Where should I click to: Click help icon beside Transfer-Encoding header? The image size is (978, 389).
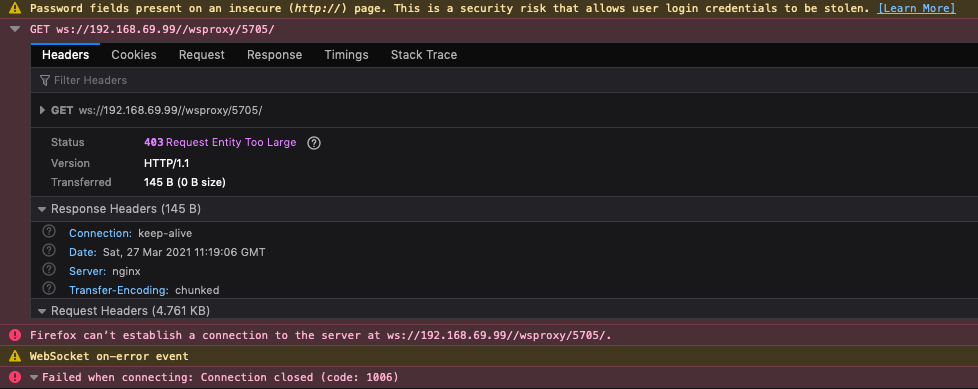(x=49, y=288)
